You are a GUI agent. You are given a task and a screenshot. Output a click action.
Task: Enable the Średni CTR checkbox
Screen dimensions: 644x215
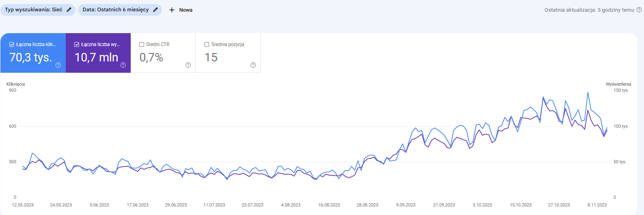tap(142, 44)
